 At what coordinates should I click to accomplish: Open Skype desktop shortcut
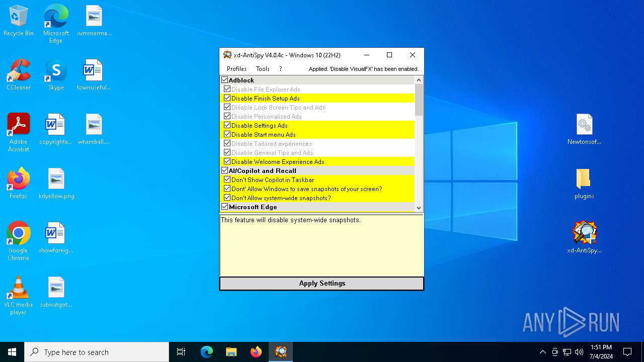56,75
